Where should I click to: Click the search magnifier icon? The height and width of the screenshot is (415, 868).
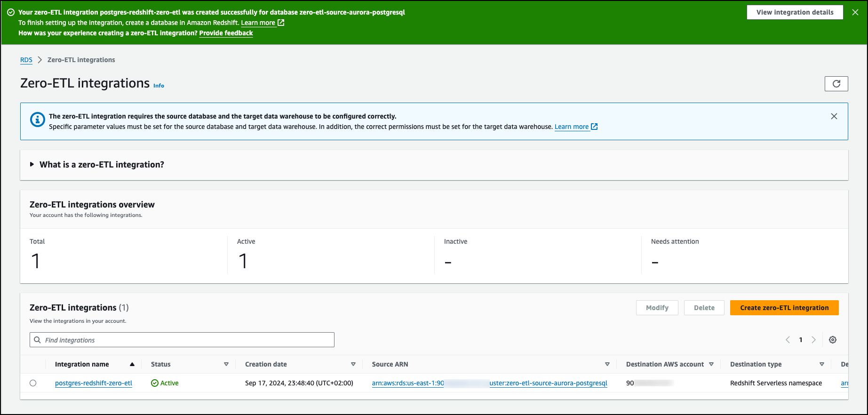tap(38, 340)
